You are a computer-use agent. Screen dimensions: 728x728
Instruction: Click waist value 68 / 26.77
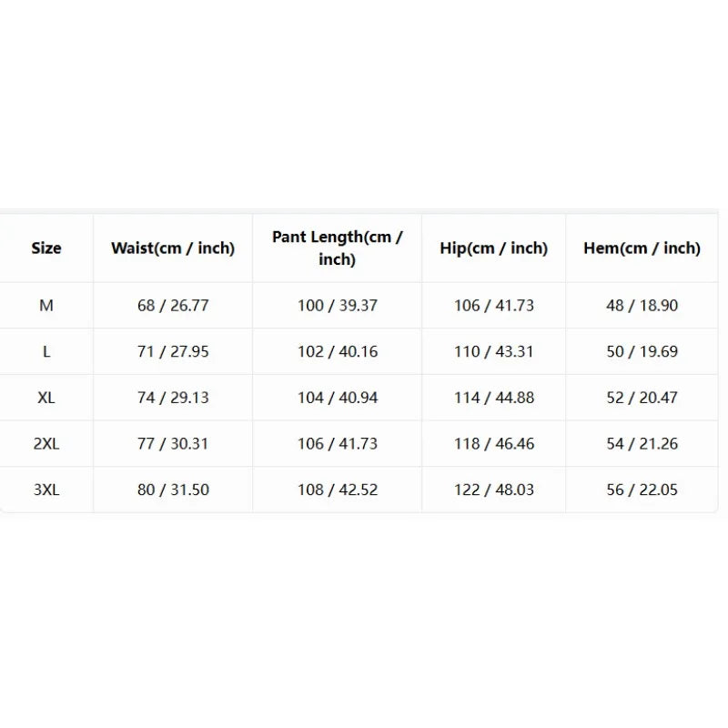173,306
